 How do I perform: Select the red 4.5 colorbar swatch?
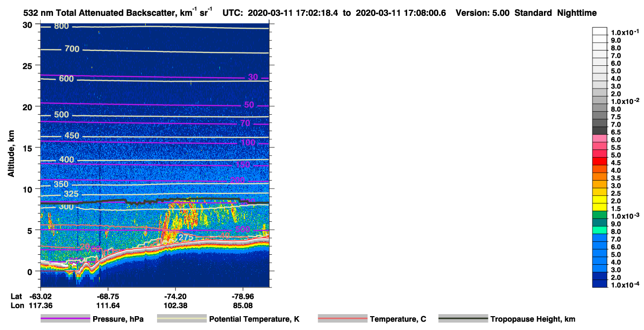click(x=600, y=161)
